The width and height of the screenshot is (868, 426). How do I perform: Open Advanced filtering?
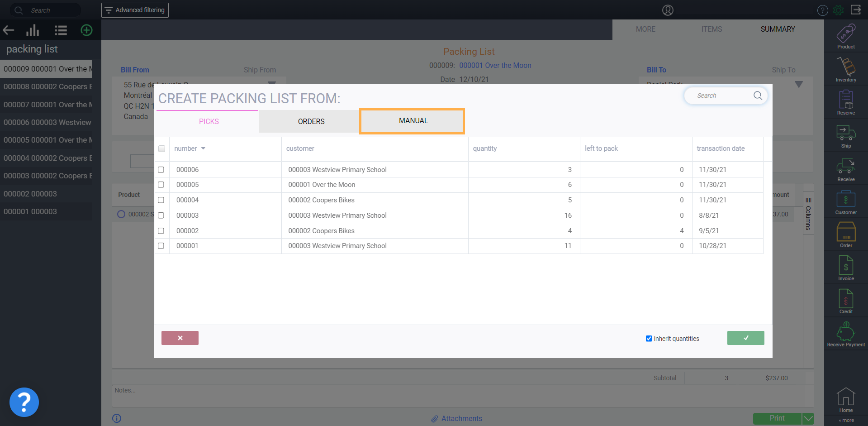[135, 10]
